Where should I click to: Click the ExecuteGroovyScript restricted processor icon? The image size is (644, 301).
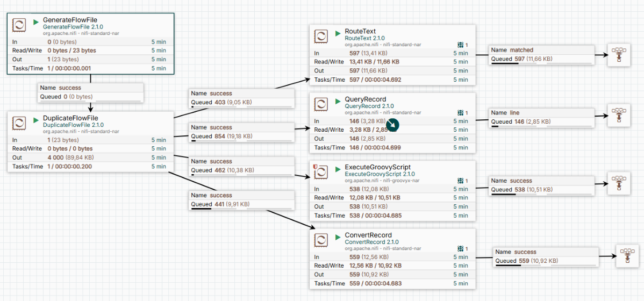[x=321, y=172]
